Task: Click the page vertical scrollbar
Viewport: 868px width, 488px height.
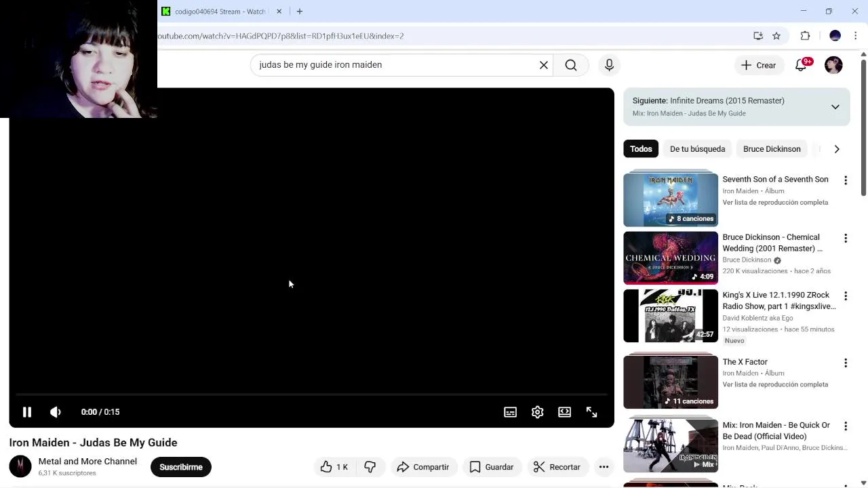Action: pyautogui.click(x=863, y=129)
